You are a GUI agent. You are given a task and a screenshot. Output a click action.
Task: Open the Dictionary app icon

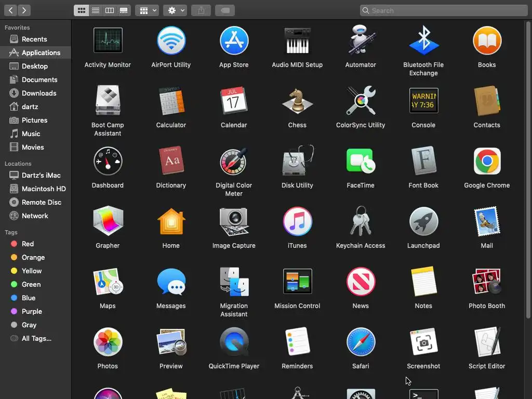(171, 161)
